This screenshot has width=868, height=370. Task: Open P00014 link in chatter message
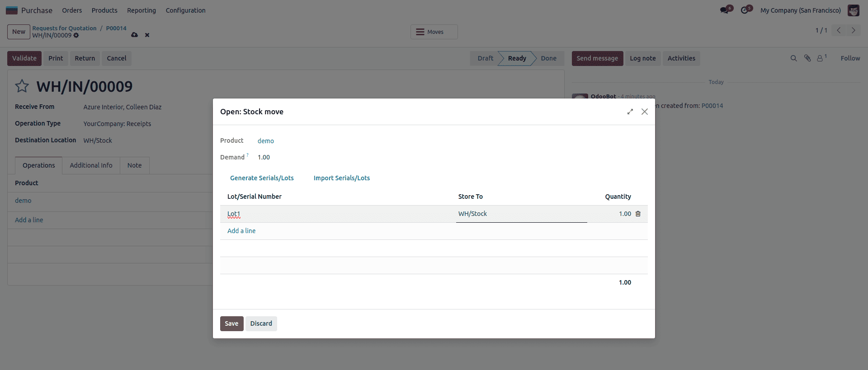pos(712,106)
